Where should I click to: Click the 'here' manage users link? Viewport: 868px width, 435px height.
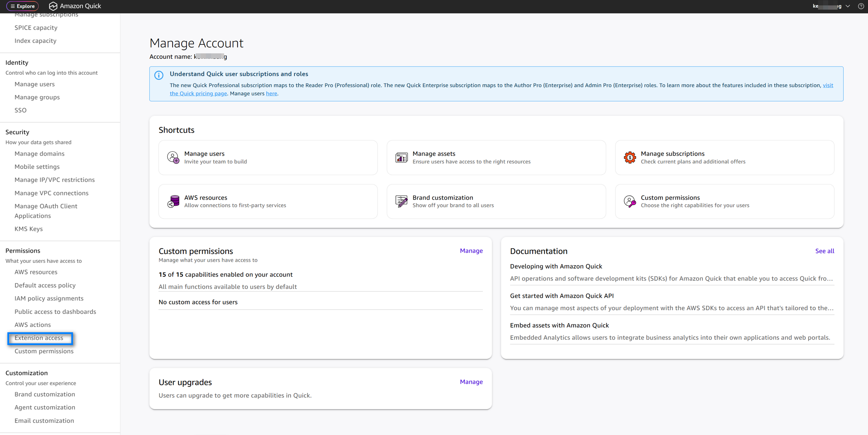pyautogui.click(x=272, y=93)
